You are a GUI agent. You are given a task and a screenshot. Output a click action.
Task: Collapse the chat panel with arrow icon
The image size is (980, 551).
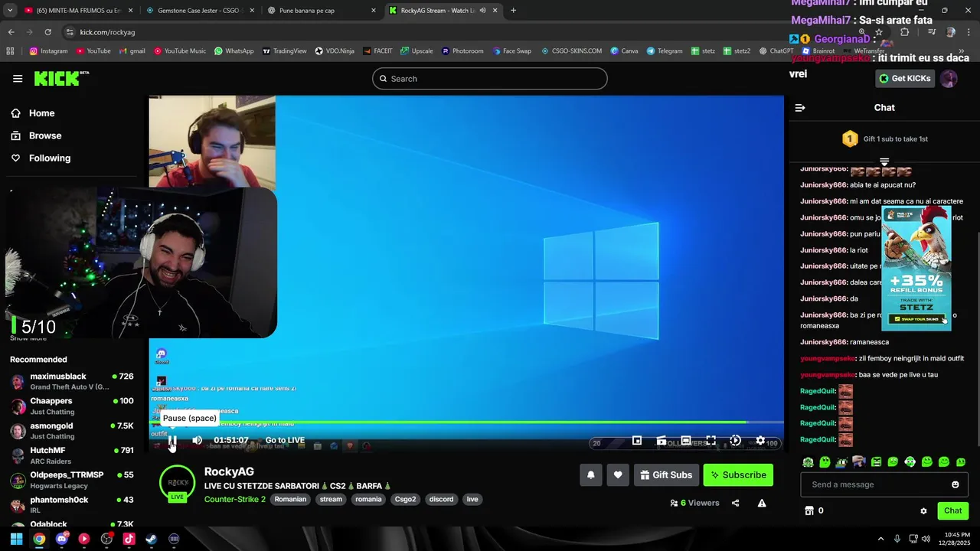click(x=800, y=108)
